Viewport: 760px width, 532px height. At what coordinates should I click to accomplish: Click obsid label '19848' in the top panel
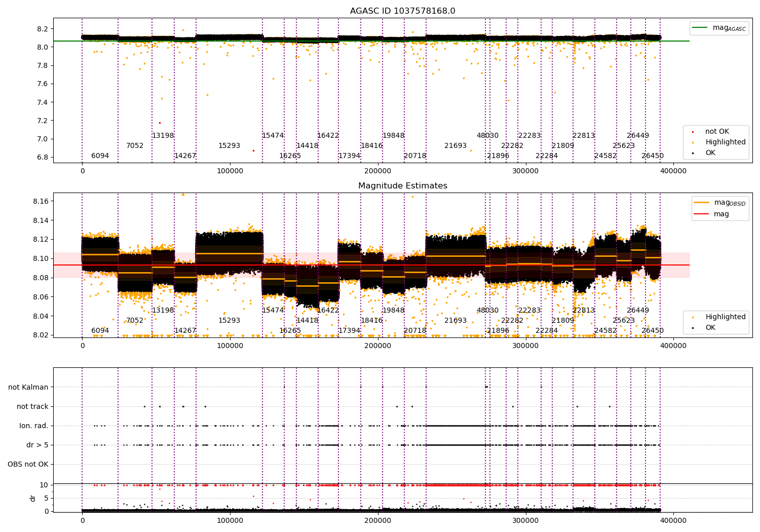[x=394, y=136]
